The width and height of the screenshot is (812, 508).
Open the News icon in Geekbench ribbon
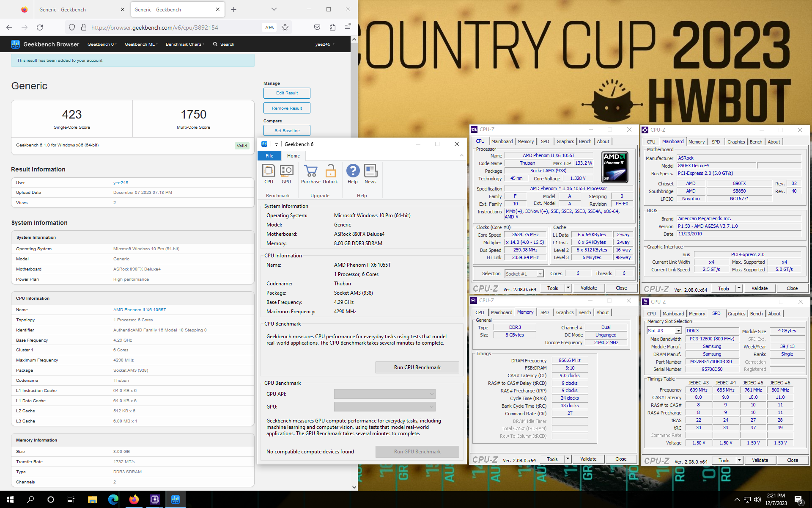click(x=370, y=174)
